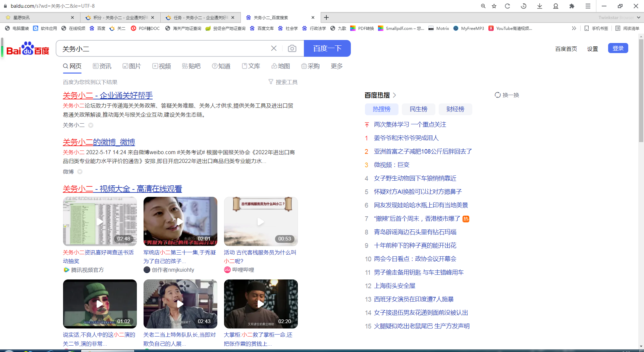Select the 文库 search category
This screenshot has width=644, height=352.
(251, 66)
